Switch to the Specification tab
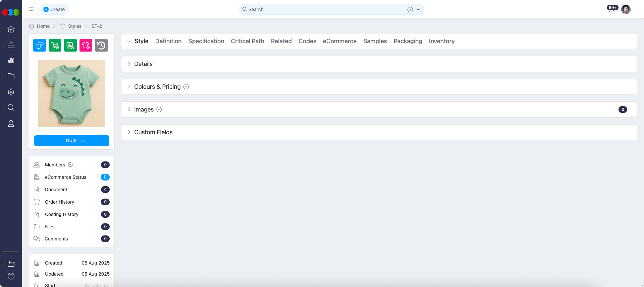The width and height of the screenshot is (644, 287). [206, 41]
